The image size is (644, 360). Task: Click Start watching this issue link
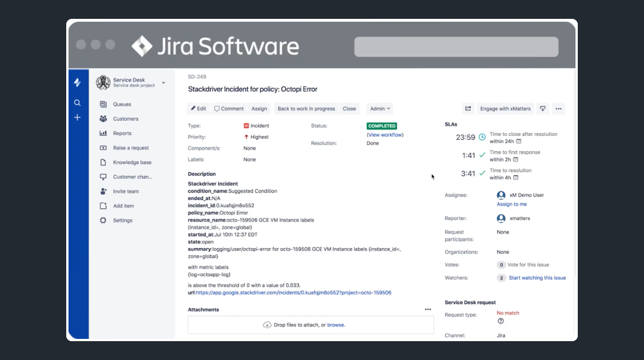tap(537, 278)
